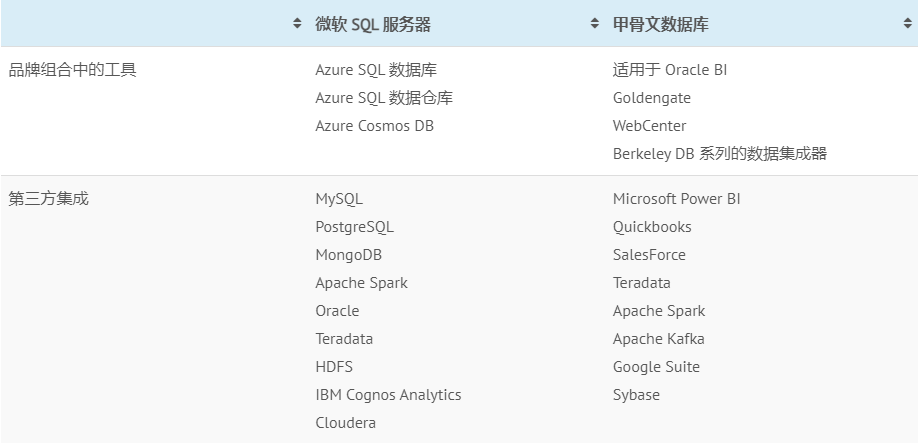Select the 第三方集成 row label
Screen dimensions: 920x443
coord(49,199)
